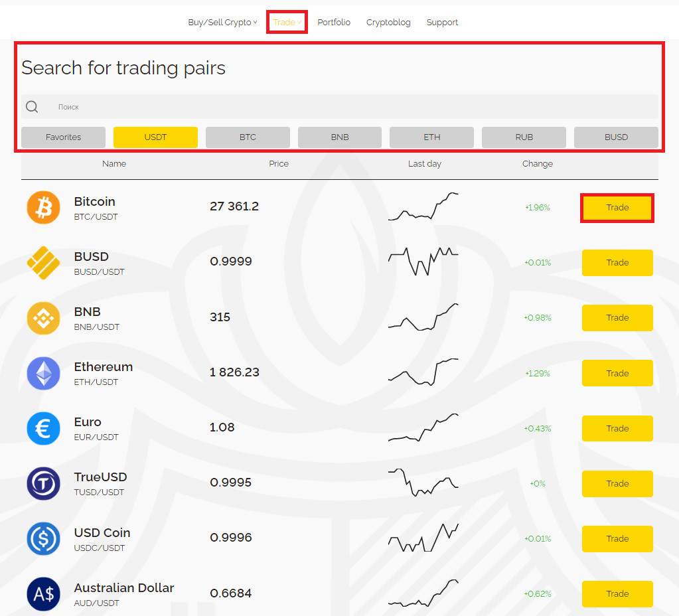Click the Euro currency icon
The width and height of the screenshot is (679, 616).
click(x=43, y=428)
